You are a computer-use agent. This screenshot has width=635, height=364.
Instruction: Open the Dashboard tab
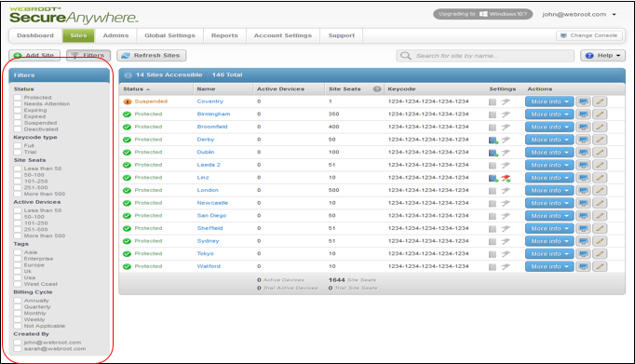pyautogui.click(x=35, y=35)
